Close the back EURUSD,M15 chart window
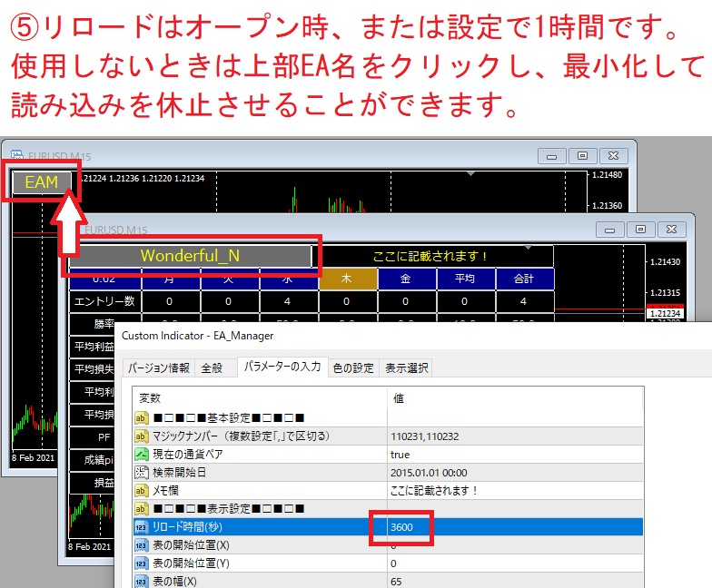 614,156
